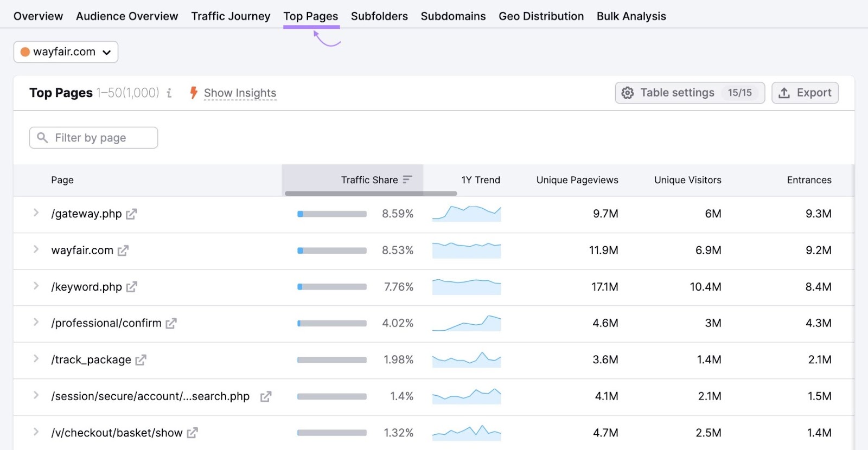Image resolution: width=868 pixels, height=450 pixels.
Task: Open external link for /v/checkout/basket/show
Action: [x=193, y=433]
